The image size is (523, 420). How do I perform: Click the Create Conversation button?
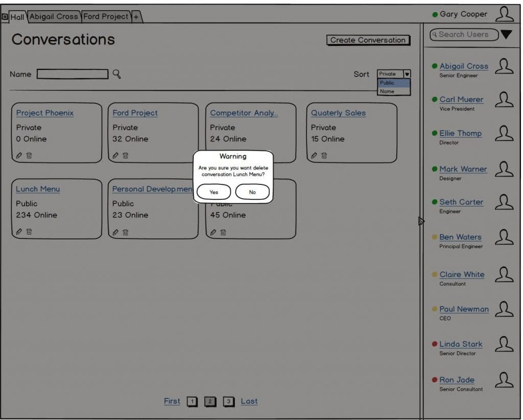[368, 40]
